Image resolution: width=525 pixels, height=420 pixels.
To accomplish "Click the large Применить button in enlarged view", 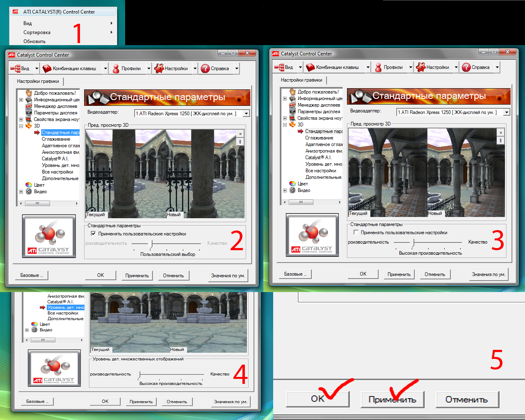I will pyautogui.click(x=393, y=399).
